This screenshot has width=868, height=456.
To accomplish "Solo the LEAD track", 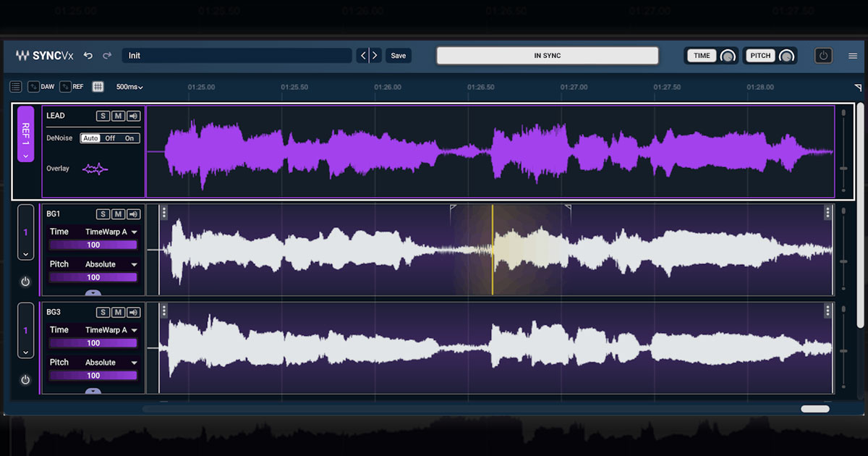I will click(103, 116).
